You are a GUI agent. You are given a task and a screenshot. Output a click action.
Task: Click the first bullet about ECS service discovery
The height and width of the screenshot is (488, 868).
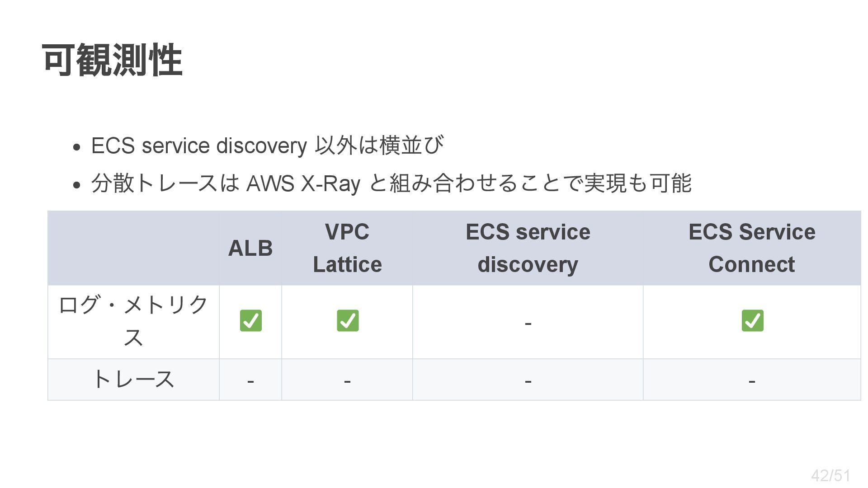[267, 145]
